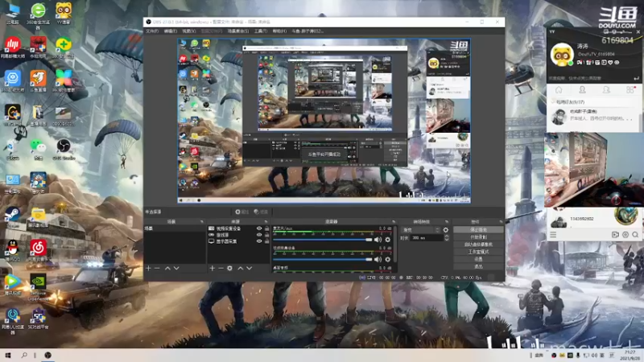The image size is (644, 362).
Task: Adjust the first mixer channel volume slider
Action: pyautogui.click(x=323, y=240)
